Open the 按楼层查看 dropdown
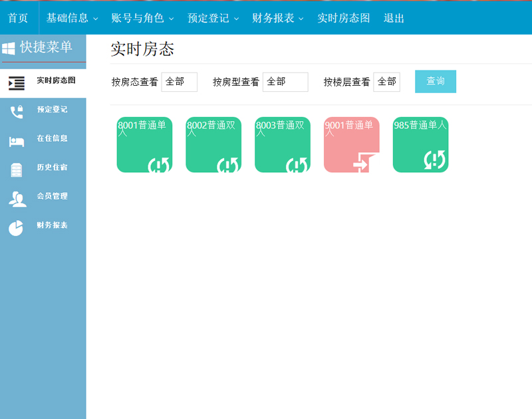 [387, 82]
